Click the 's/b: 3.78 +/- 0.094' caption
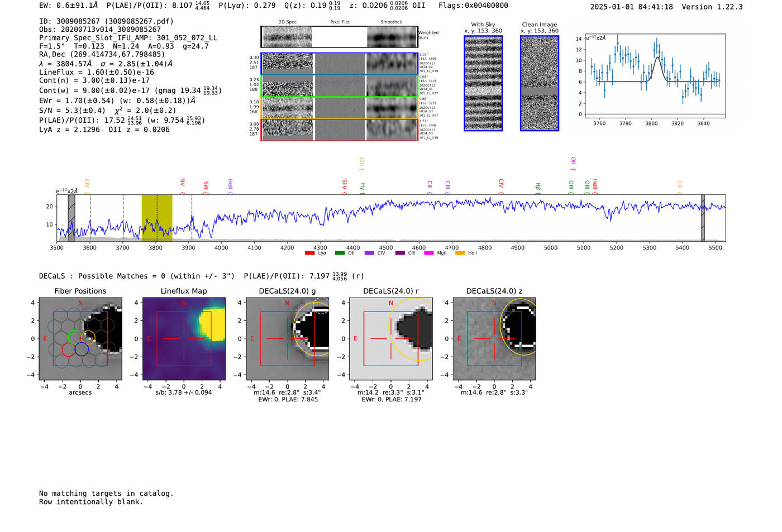The width and height of the screenshot is (782, 532). point(184,392)
